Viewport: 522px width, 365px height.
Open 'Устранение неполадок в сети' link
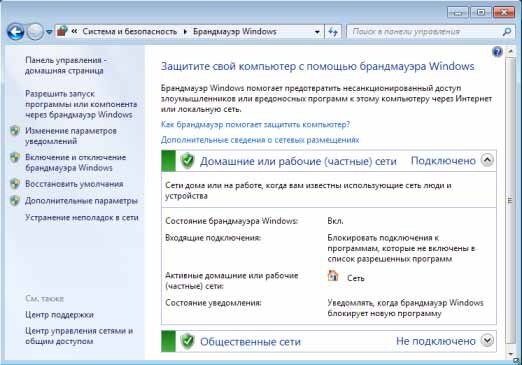(82, 218)
